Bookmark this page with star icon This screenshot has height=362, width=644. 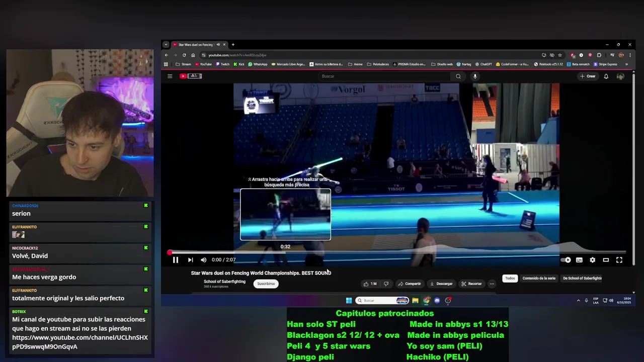tap(560, 55)
